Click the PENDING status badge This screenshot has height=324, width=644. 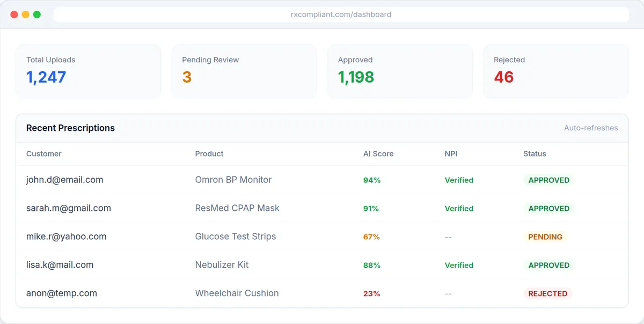click(545, 237)
